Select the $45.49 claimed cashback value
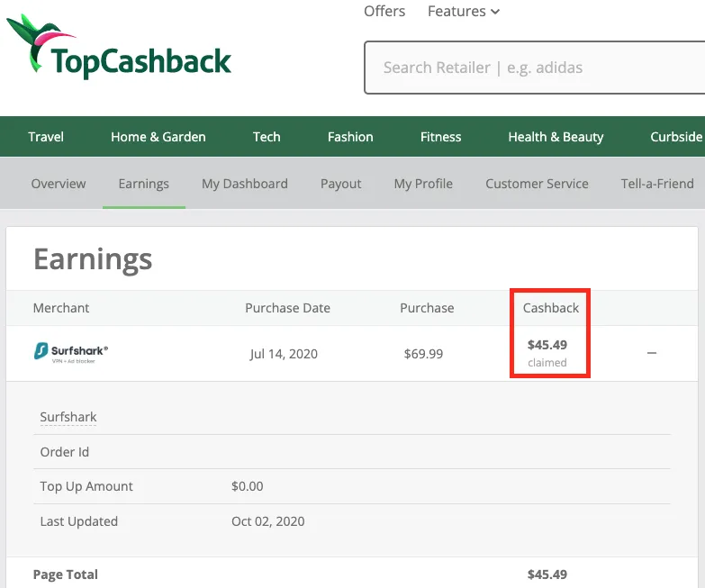The image size is (705, 588). coord(547,345)
